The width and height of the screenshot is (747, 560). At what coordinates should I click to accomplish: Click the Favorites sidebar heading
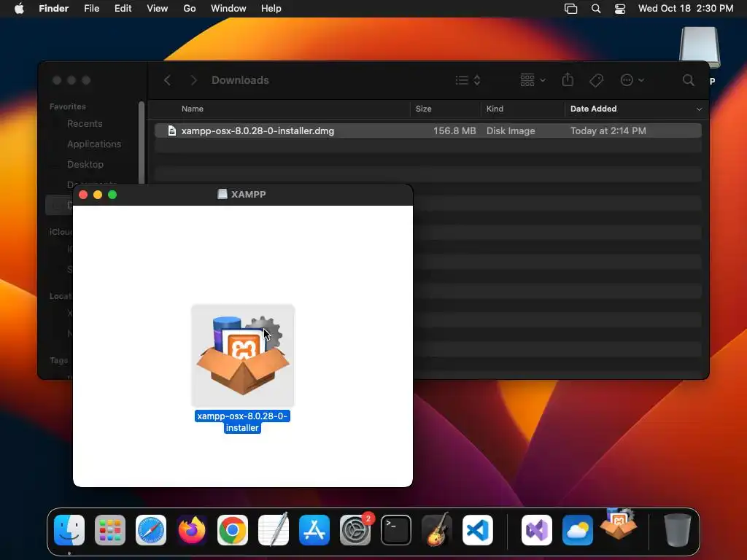coord(68,106)
